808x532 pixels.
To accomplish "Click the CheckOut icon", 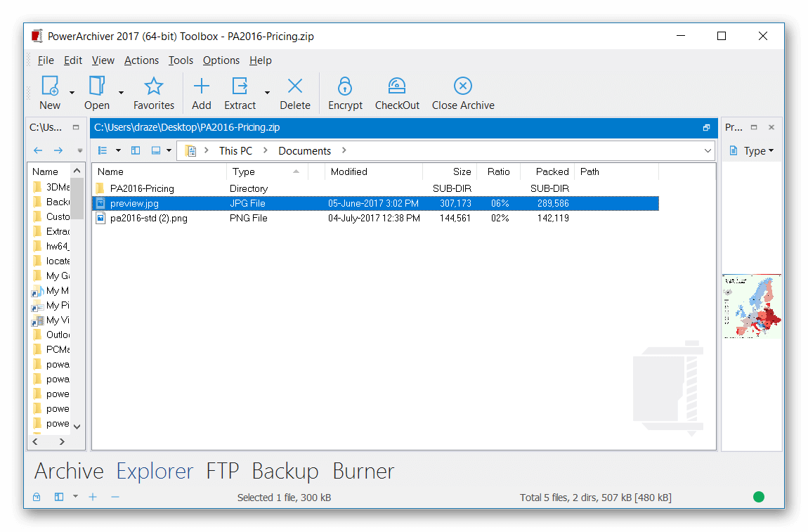I will 397,86.
